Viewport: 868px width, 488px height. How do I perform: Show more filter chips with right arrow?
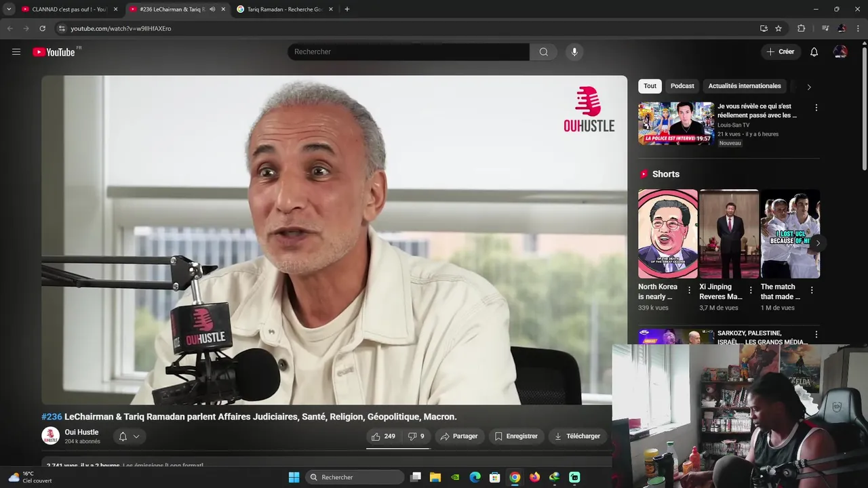click(x=808, y=87)
